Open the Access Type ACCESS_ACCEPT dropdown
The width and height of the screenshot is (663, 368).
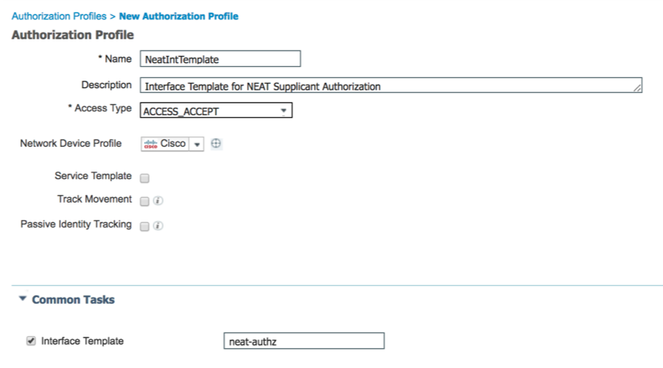click(216, 110)
